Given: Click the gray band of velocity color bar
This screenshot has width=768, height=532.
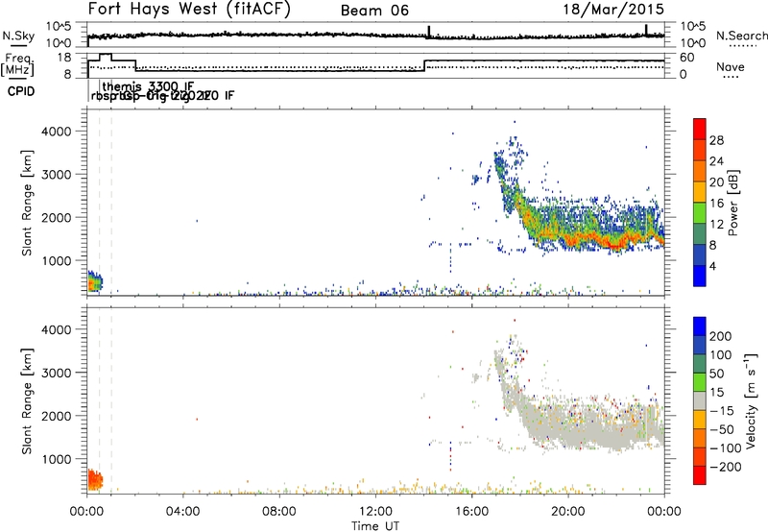Looking at the screenshot, I should tap(700, 400).
